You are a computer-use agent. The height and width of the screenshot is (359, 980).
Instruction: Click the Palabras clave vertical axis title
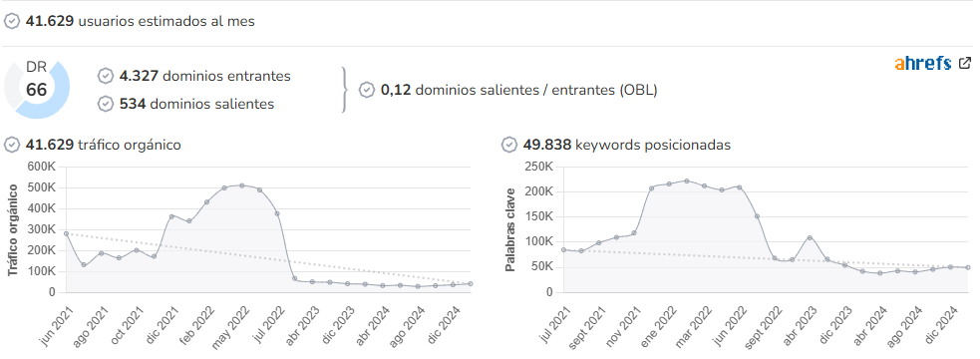510,230
